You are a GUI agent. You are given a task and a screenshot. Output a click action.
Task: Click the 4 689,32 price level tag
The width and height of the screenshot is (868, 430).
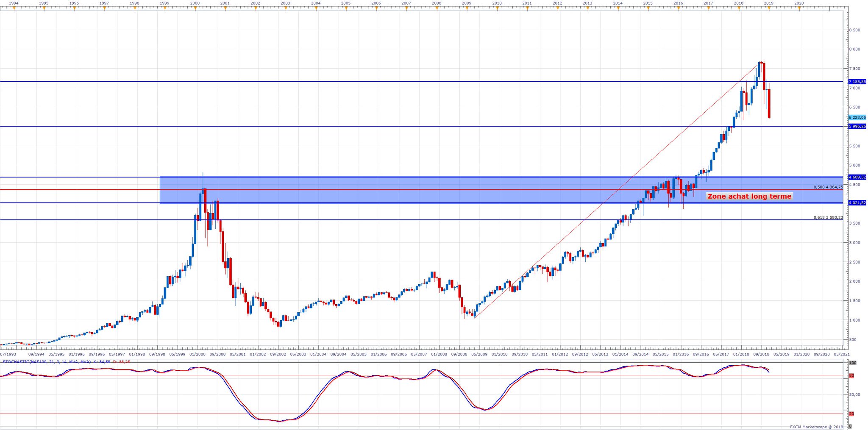857,177
